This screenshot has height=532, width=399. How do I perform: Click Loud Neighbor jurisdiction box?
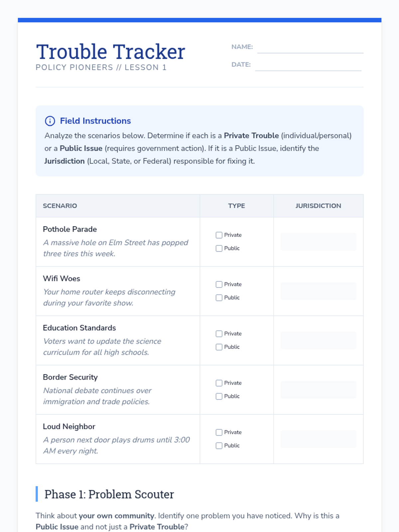(x=319, y=439)
